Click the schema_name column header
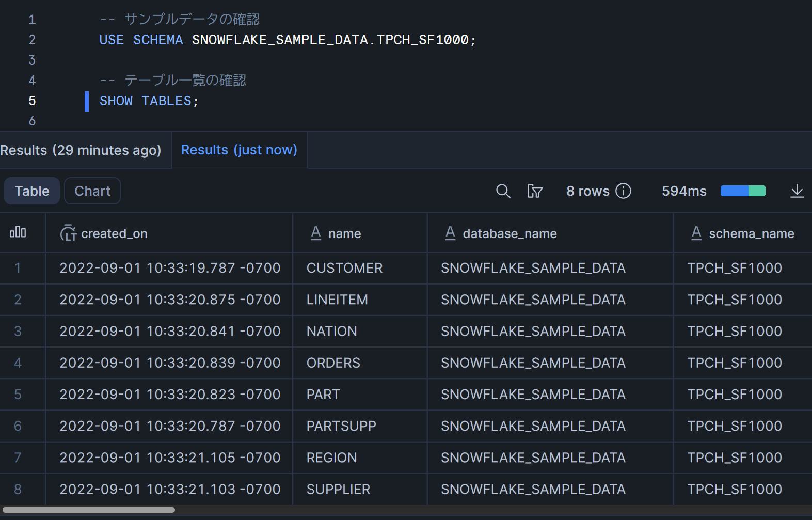Viewport: 812px width, 520px height. pos(751,233)
